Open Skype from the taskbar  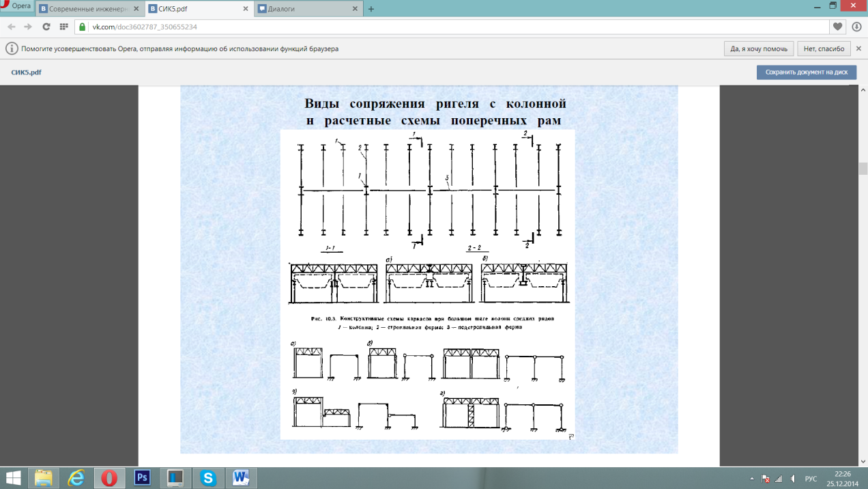[x=208, y=477]
